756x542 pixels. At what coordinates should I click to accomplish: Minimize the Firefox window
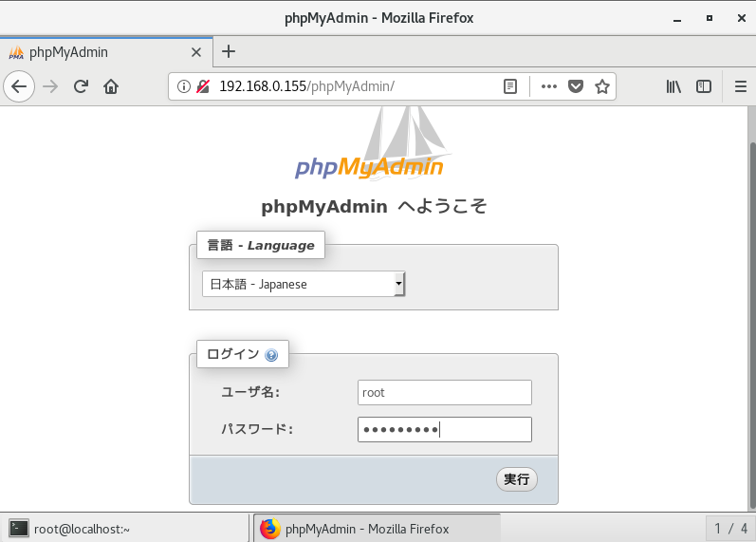pos(677,18)
